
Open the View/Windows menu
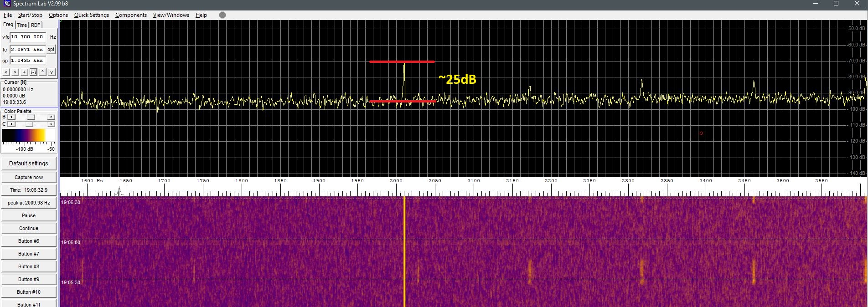click(x=171, y=15)
